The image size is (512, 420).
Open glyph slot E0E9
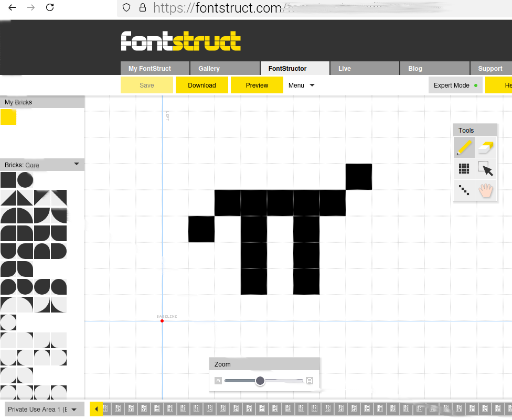point(485,408)
